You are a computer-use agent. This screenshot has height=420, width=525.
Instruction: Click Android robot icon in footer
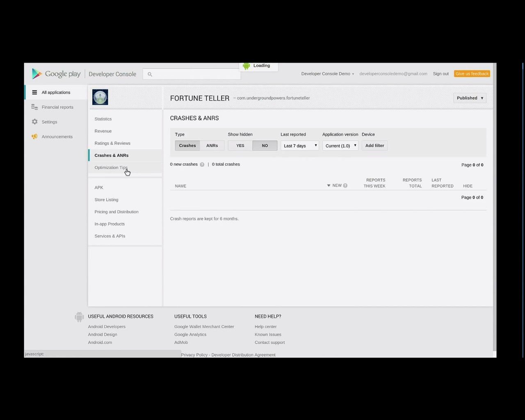pyautogui.click(x=79, y=317)
